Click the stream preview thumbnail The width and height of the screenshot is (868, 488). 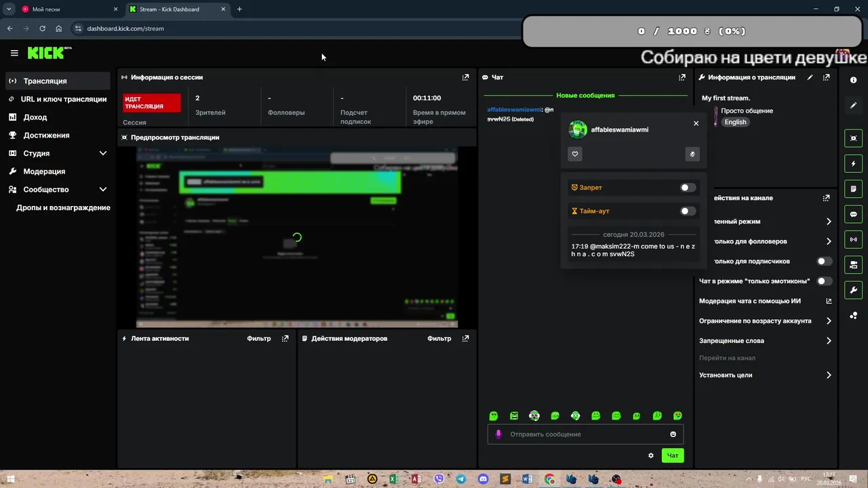(x=297, y=237)
